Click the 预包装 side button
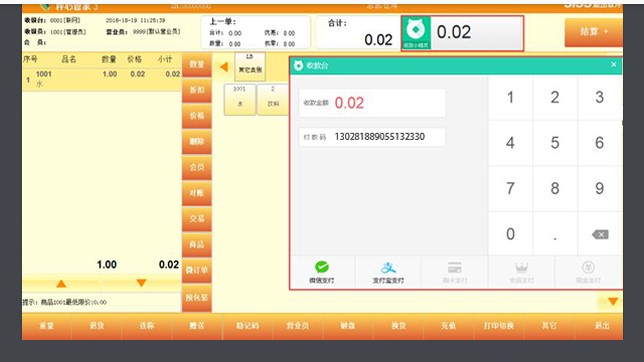The image size is (644, 362). [197, 297]
